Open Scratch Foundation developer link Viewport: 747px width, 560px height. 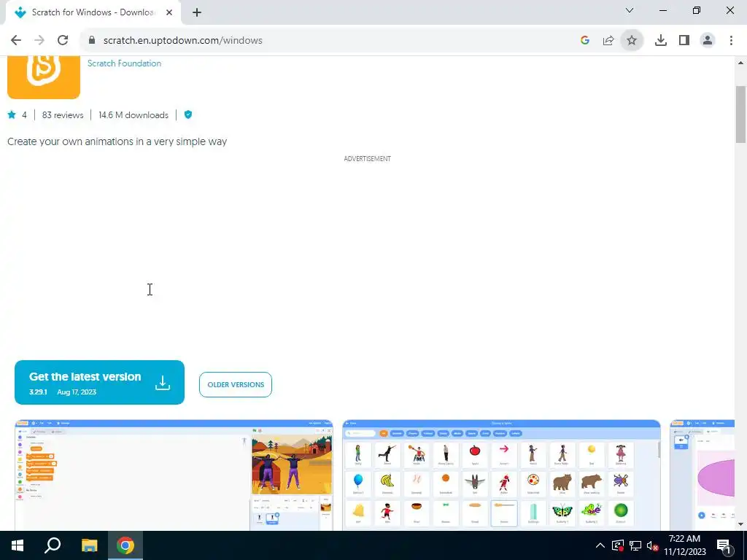[124, 63]
